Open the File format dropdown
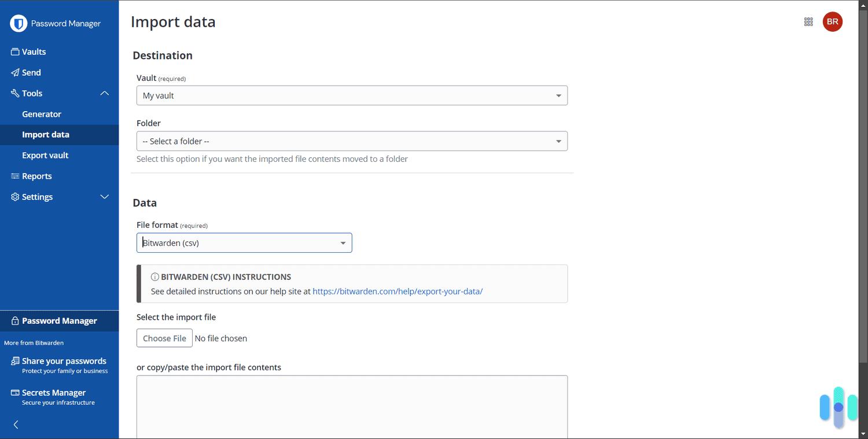Image resolution: width=868 pixels, height=439 pixels. (244, 242)
